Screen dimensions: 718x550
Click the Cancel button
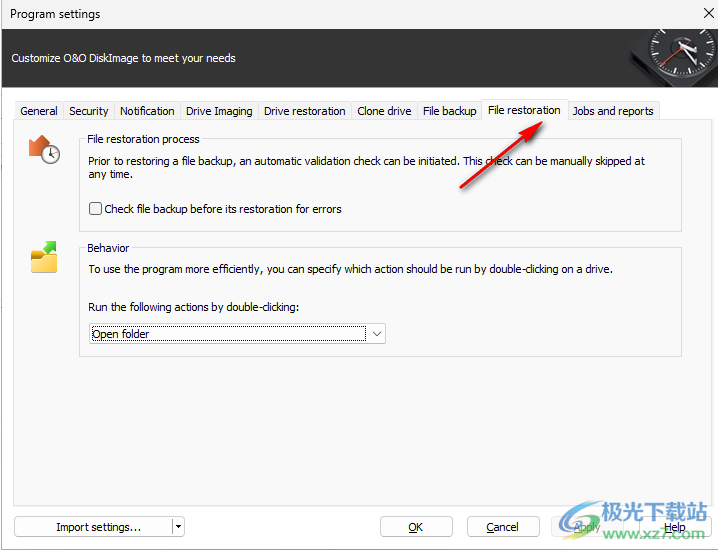502,527
